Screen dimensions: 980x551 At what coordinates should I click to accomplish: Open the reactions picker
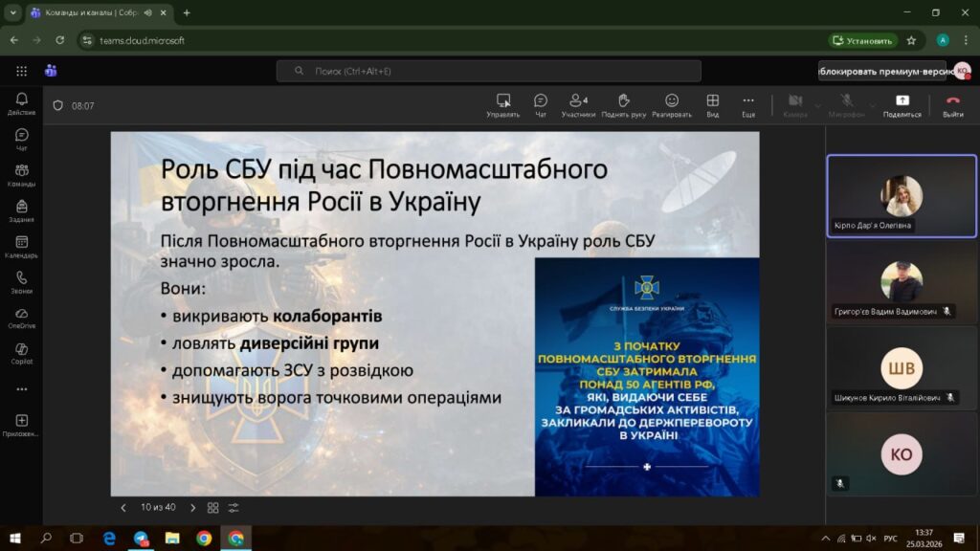pyautogui.click(x=672, y=104)
